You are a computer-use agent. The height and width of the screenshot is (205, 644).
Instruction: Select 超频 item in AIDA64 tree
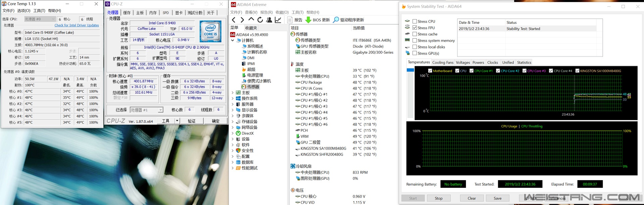[251, 70]
